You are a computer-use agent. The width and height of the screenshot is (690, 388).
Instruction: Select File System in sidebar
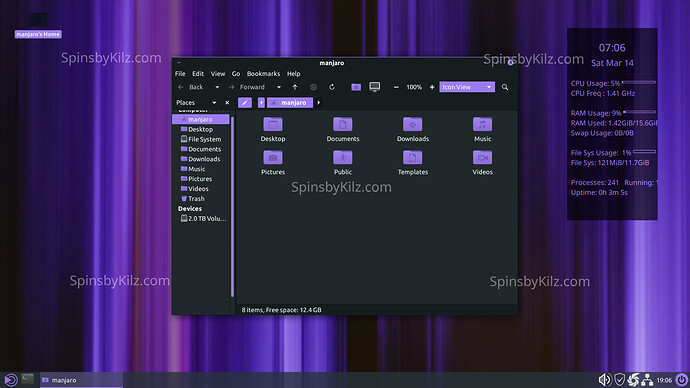[x=201, y=139]
